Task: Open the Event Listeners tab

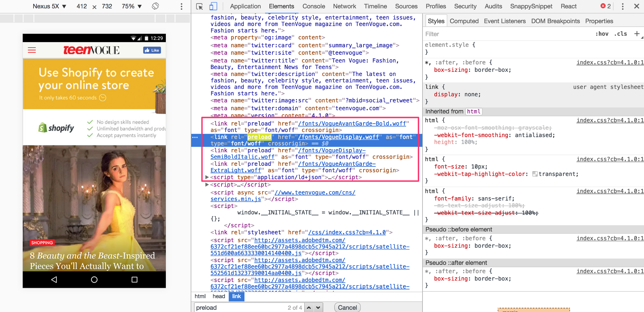Action: coord(505,21)
